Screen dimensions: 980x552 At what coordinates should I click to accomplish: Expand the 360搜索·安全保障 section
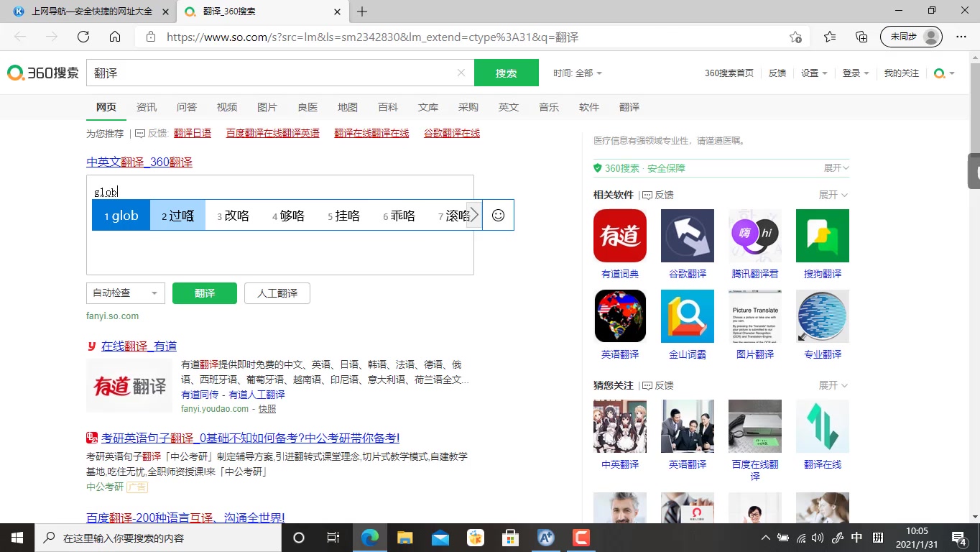[836, 168]
